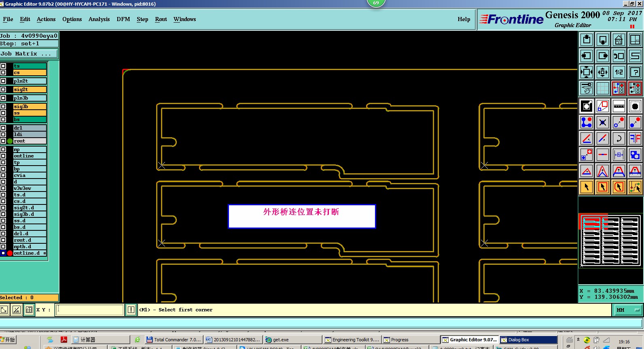Open the question mark help tool
This screenshot has width=644, height=349.
pos(635,72)
